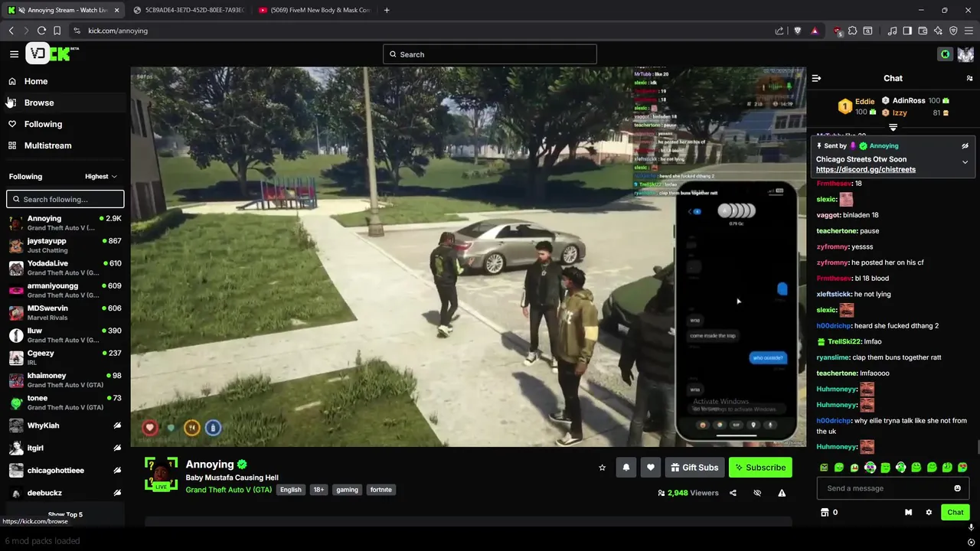This screenshot has height=551, width=980.
Task: Click the Annoying streamer avatar
Action: click(x=162, y=474)
